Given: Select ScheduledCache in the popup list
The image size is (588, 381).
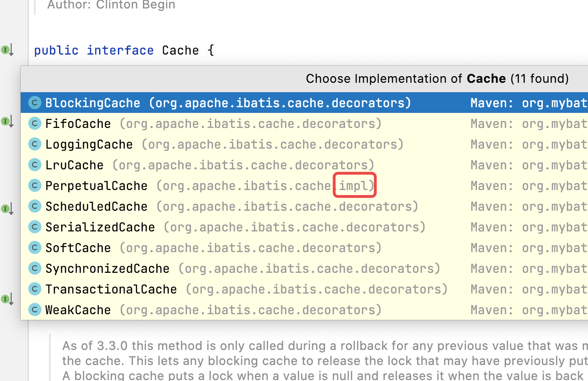Looking at the screenshot, I should coord(96,206).
